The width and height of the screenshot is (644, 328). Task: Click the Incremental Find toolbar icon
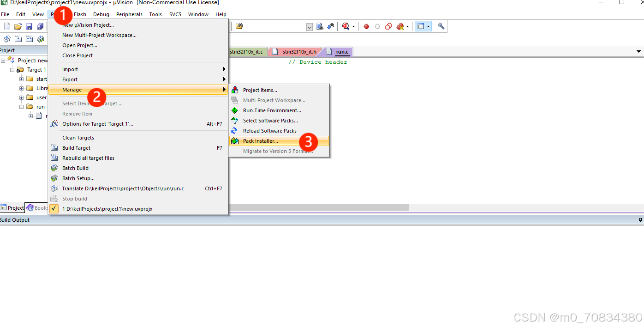click(331, 27)
